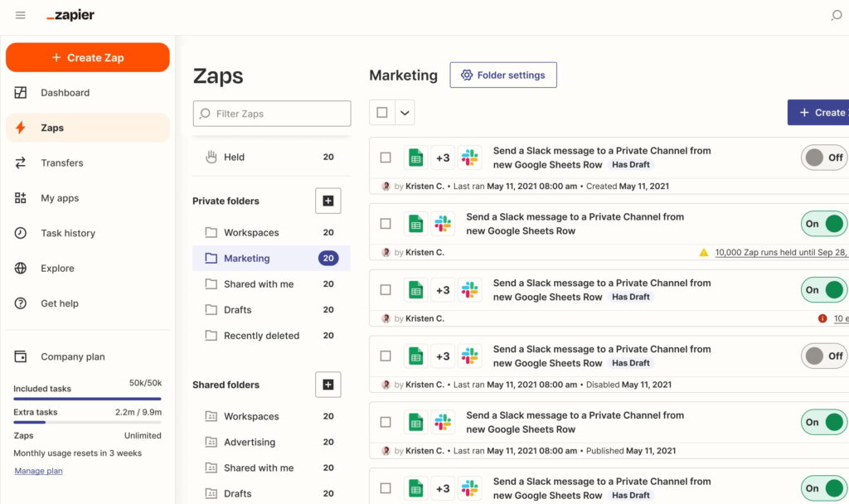Click Sheets icon on Published May 11 zap
849x504 pixels.
(416, 422)
